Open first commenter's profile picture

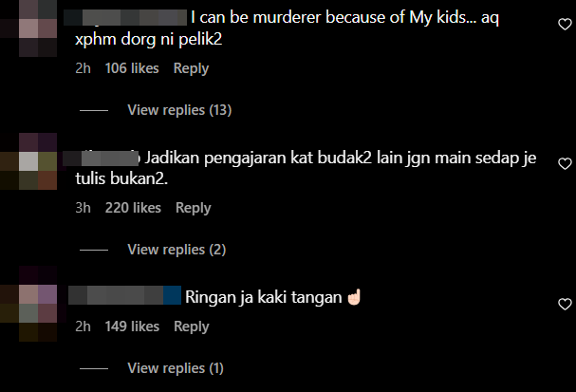(38, 28)
